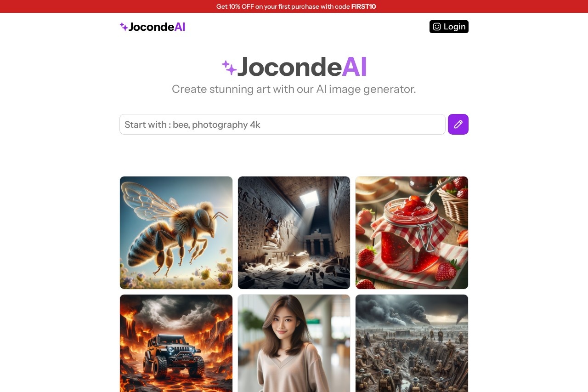Open the war trench soldiers thumbnail
588x392 pixels.
tap(412, 343)
